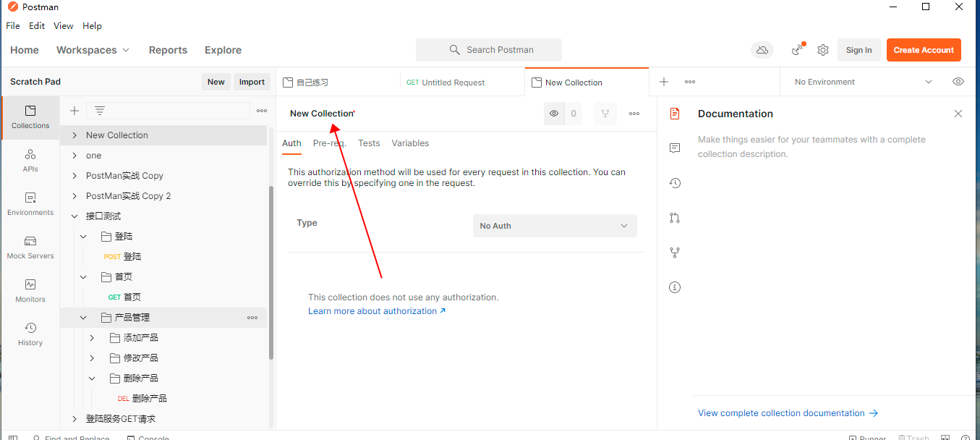Show the History sidebar panel

pos(30,333)
